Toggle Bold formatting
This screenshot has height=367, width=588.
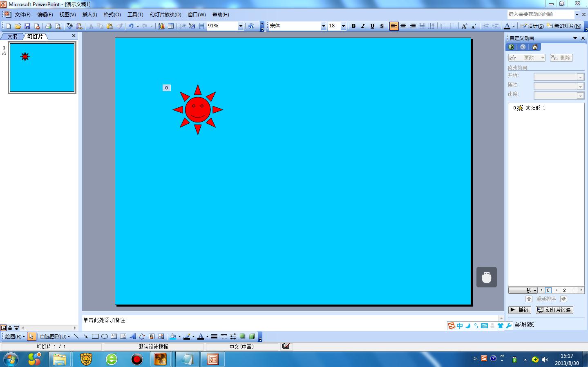pos(353,26)
